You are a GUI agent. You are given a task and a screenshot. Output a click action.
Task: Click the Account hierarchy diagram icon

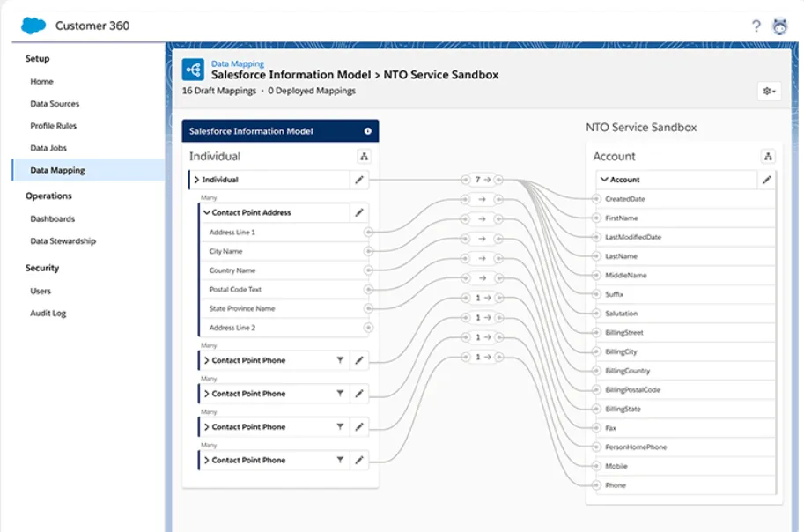tap(768, 157)
